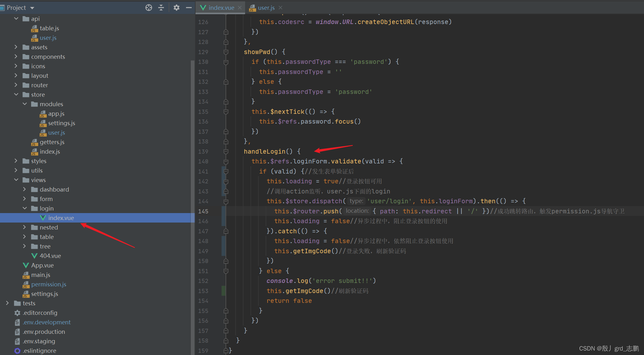The height and width of the screenshot is (355, 644).
Task: Click settings.js icon under src root
Action: click(26, 294)
